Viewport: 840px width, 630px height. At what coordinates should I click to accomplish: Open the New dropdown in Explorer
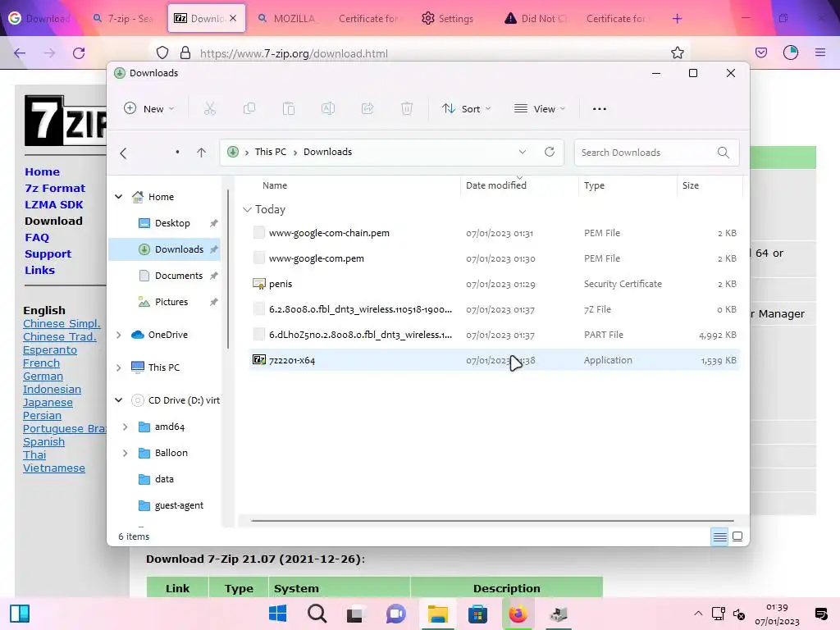pyautogui.click(x=149, y=109)
